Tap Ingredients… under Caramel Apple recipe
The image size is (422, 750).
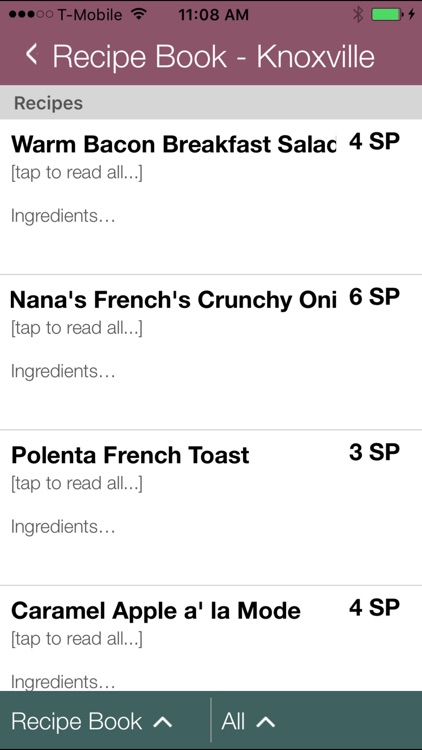(63, 682)
